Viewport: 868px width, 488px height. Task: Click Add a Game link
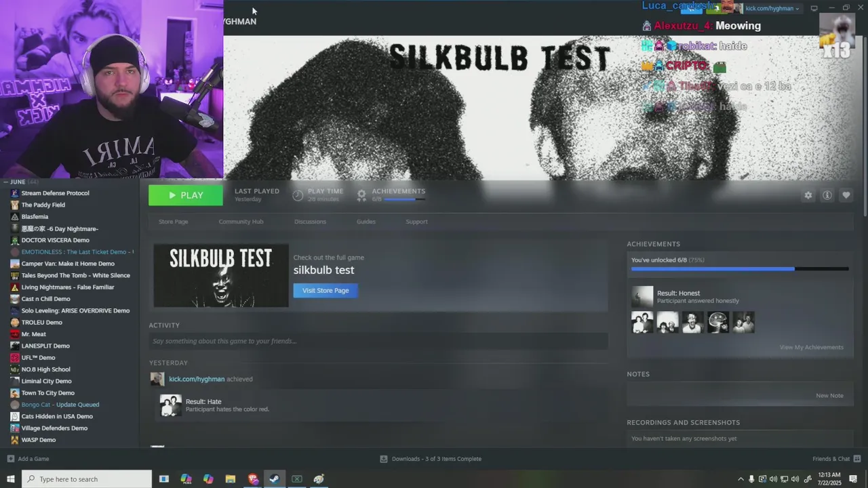33,459
